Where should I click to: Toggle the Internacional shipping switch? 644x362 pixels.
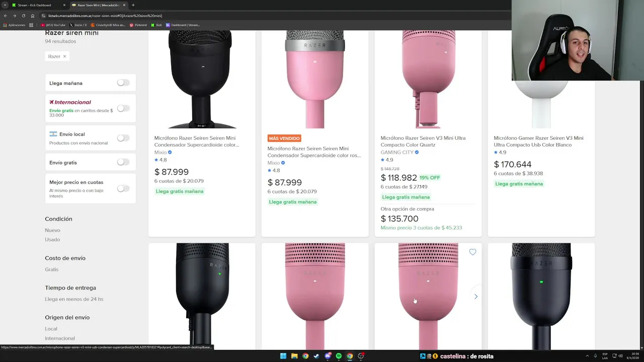pos(123,108)
